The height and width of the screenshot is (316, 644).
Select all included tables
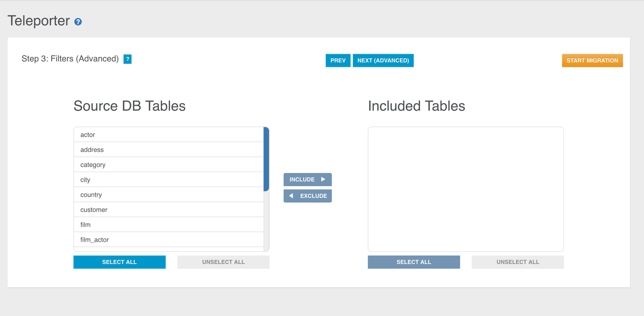tap(414, 262)
